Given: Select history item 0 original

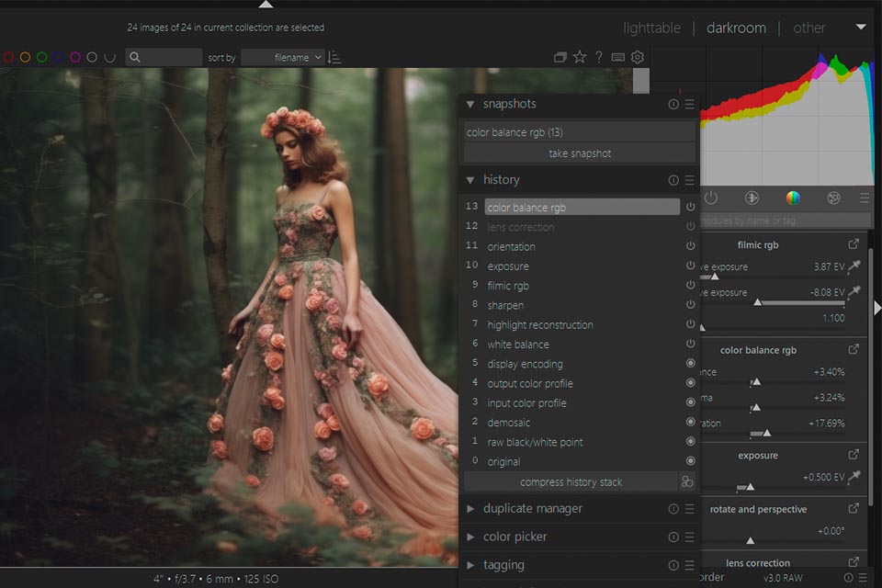Looking at the screenshot, I should (x=582, y=461).
